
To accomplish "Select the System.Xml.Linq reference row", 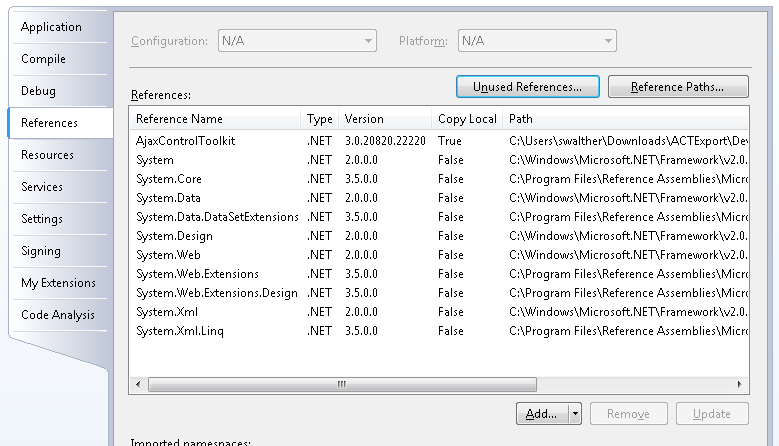I will click(x=180, y=331).
